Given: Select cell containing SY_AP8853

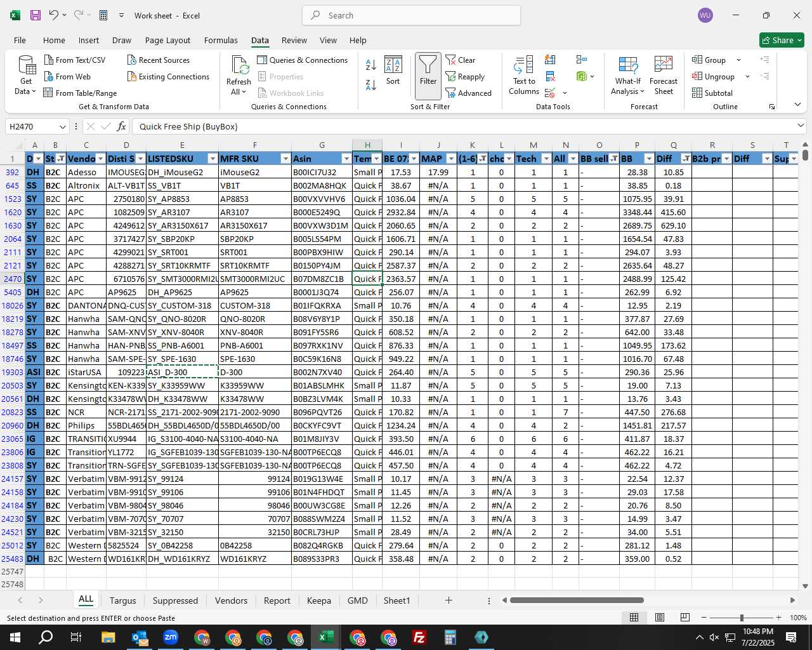Looking at the screenshot, I should pos(182,199).
